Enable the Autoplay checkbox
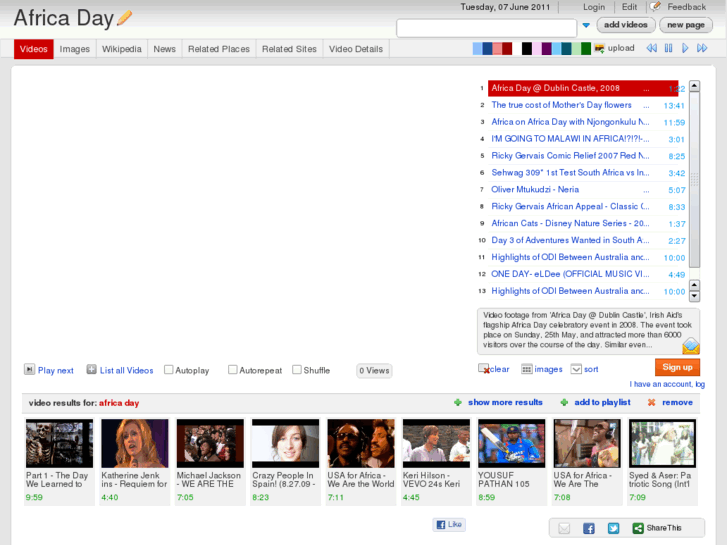 [x=169, y=370]
